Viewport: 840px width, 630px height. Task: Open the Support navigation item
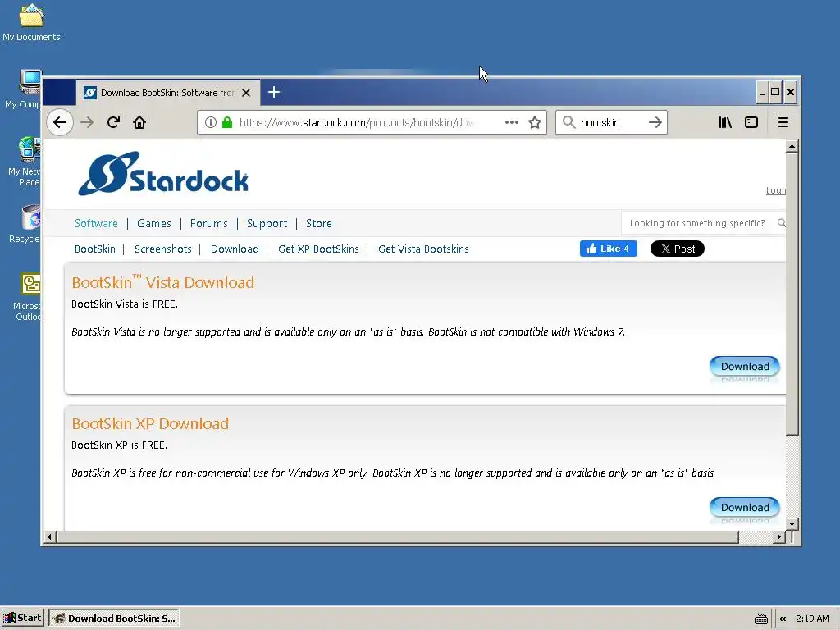[267, 223]
